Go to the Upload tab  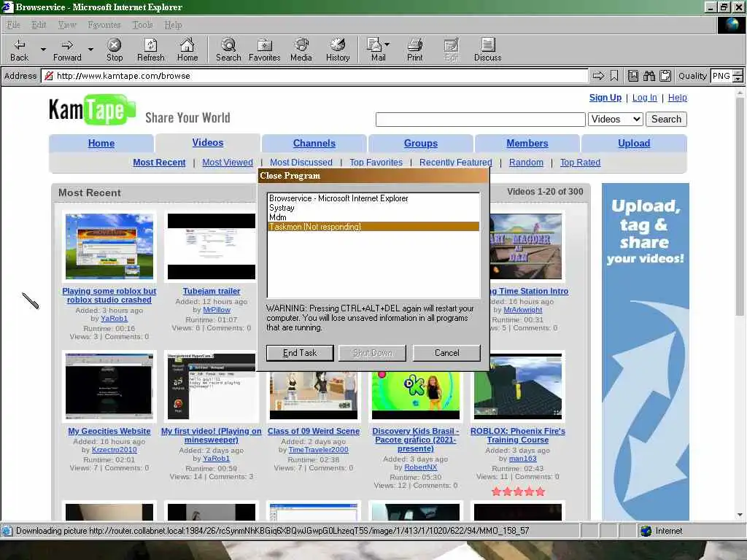(634, 144)
